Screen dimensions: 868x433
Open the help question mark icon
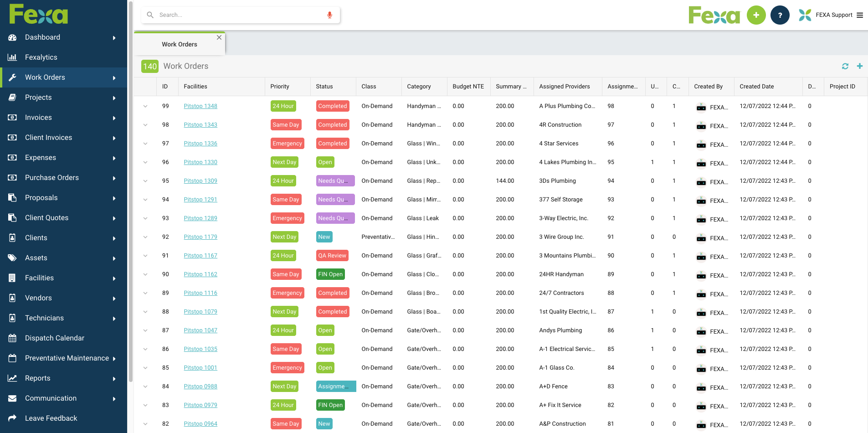tap(780, 15)
